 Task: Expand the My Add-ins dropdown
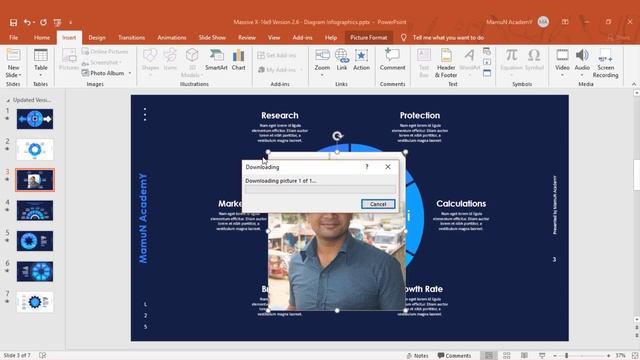pos(301,70)
